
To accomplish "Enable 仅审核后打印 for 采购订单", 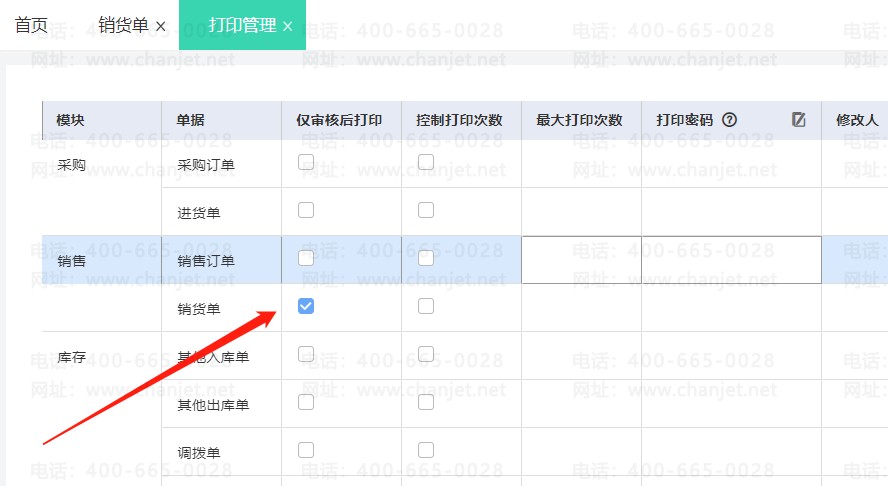I will coord(306,162).
